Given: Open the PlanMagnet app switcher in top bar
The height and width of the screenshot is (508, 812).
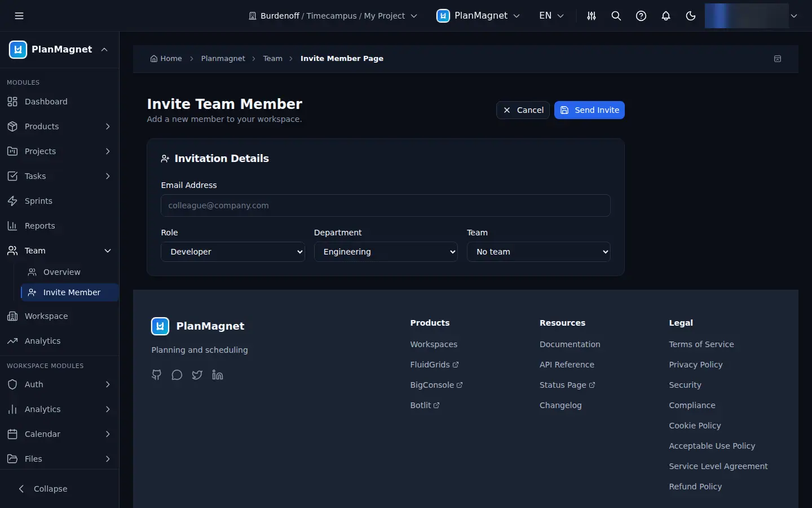Looking at the screenshot, I should pyautogui.click(x=478, y=16).
